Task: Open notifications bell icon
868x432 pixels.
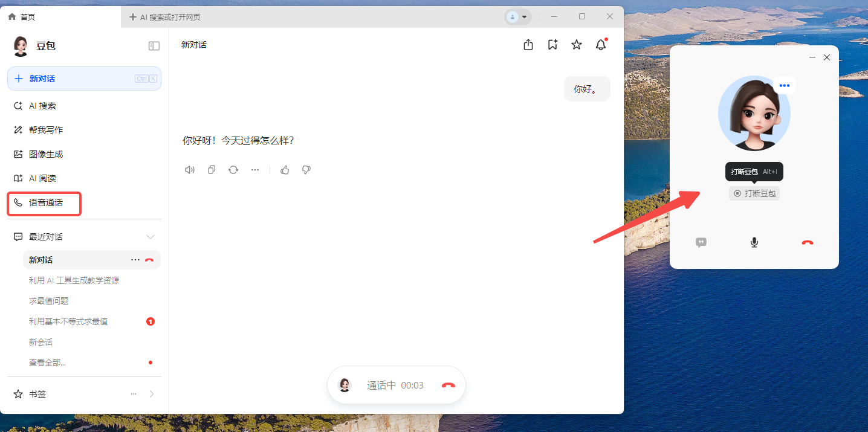Action: pos(601,45)
